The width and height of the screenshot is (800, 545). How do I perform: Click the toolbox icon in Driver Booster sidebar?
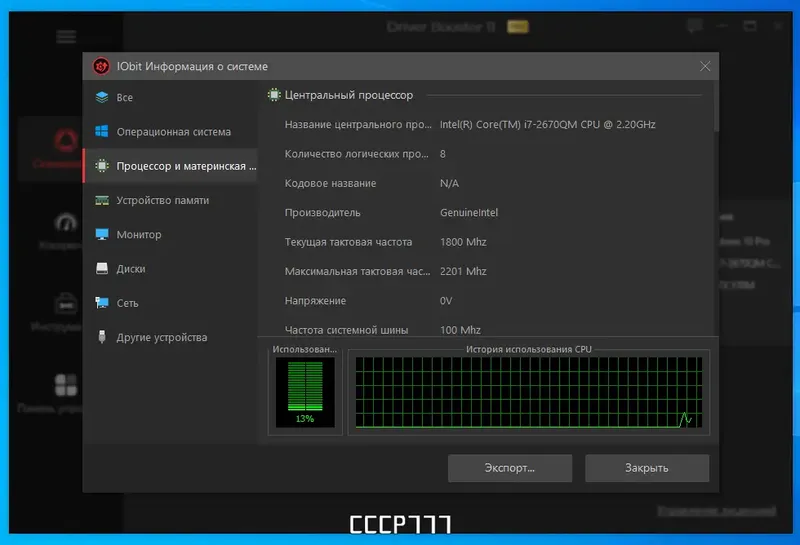coord(66,303)
